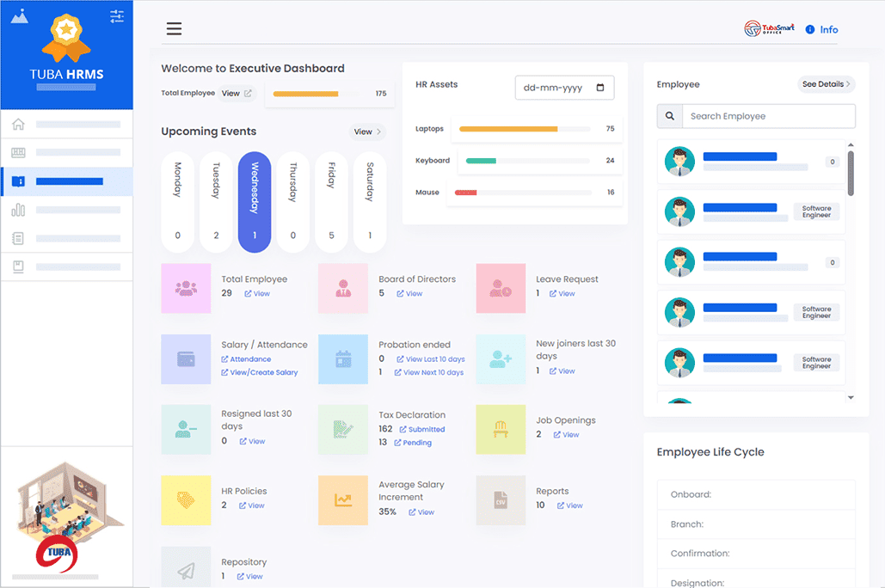Click the bar chart icon in sidebar
The width and height of the screenshot is (885, 588).
point(18,210)
